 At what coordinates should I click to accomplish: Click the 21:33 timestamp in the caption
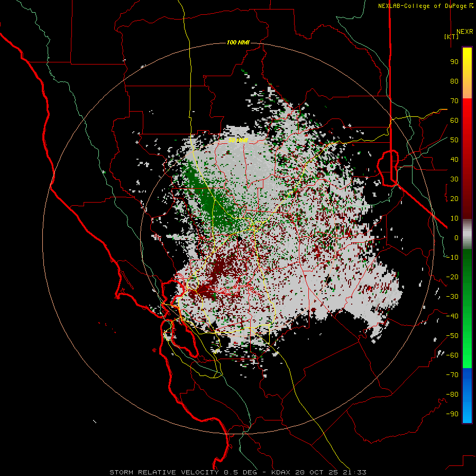[x=354, y=472]
